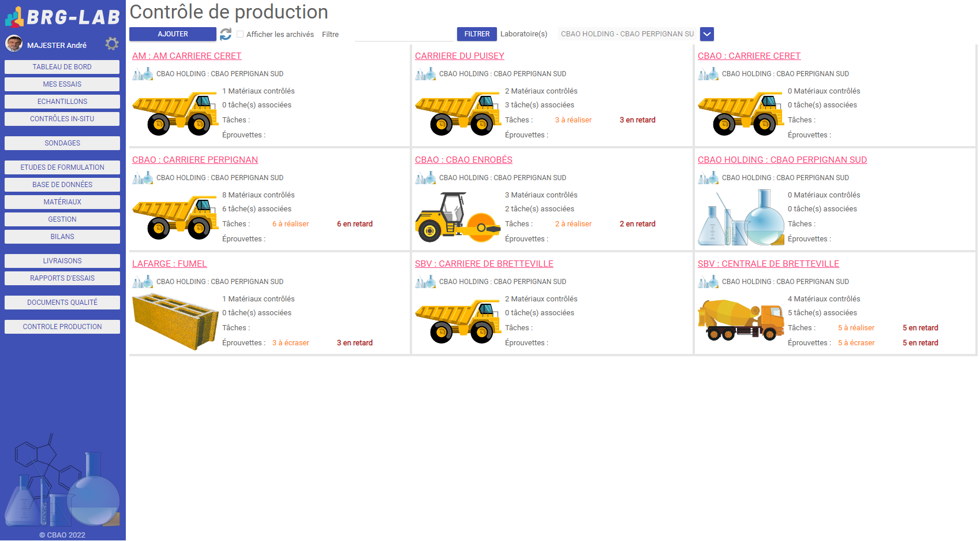The image size is (980, 541).
Task: Open CBAO : CARRIERE CERET link
Action: pos(749,56)
